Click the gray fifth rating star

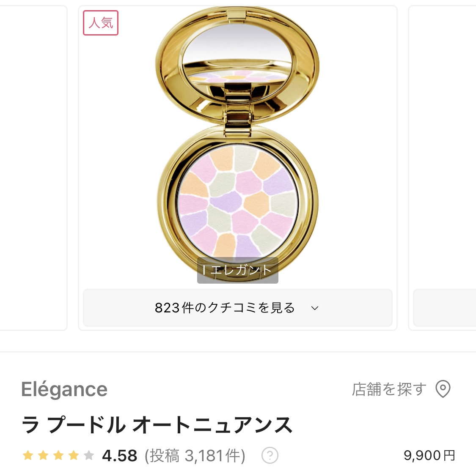[x=89, y=456]
